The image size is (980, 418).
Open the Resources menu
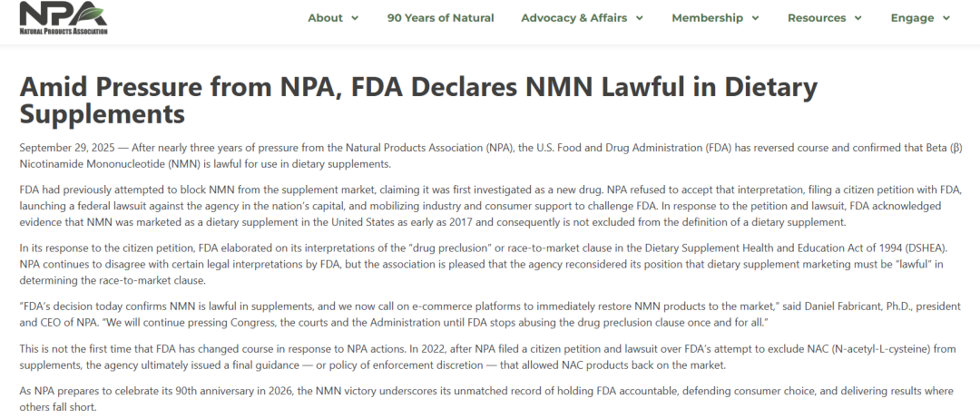point(817,18)
